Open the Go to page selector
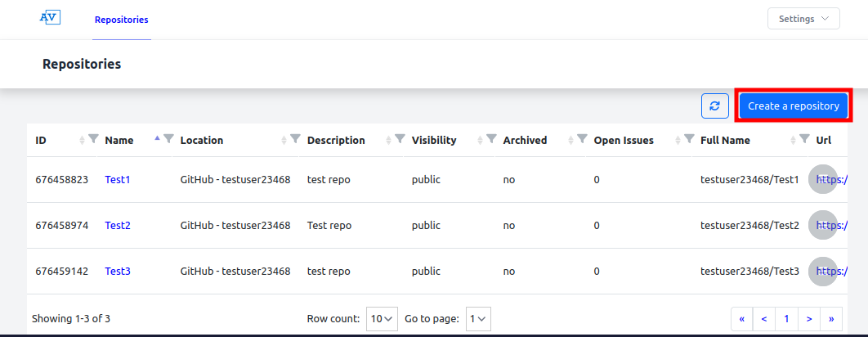The image size is (868, 337). [478, 319]
